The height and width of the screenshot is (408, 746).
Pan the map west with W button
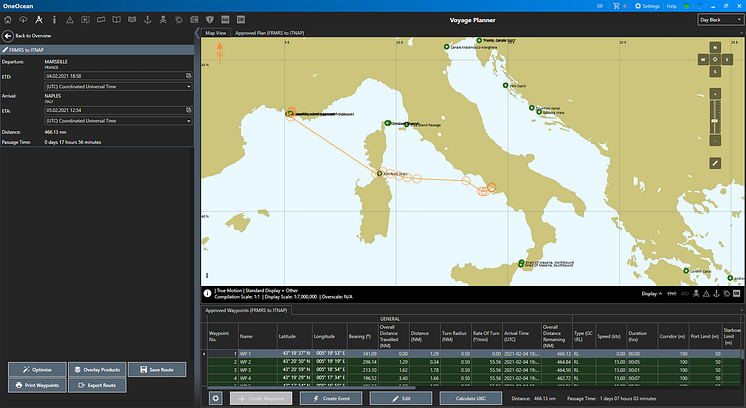[703, 59]
